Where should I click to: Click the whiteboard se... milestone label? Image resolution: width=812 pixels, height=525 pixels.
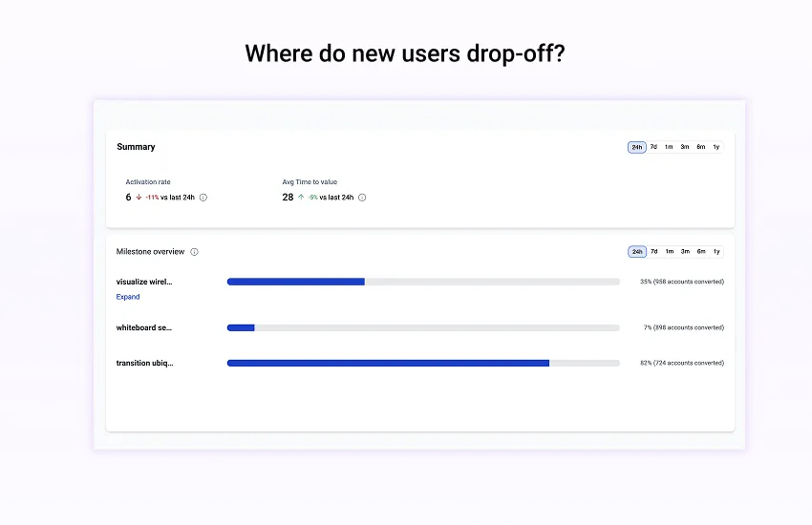(x=143, y=327)
